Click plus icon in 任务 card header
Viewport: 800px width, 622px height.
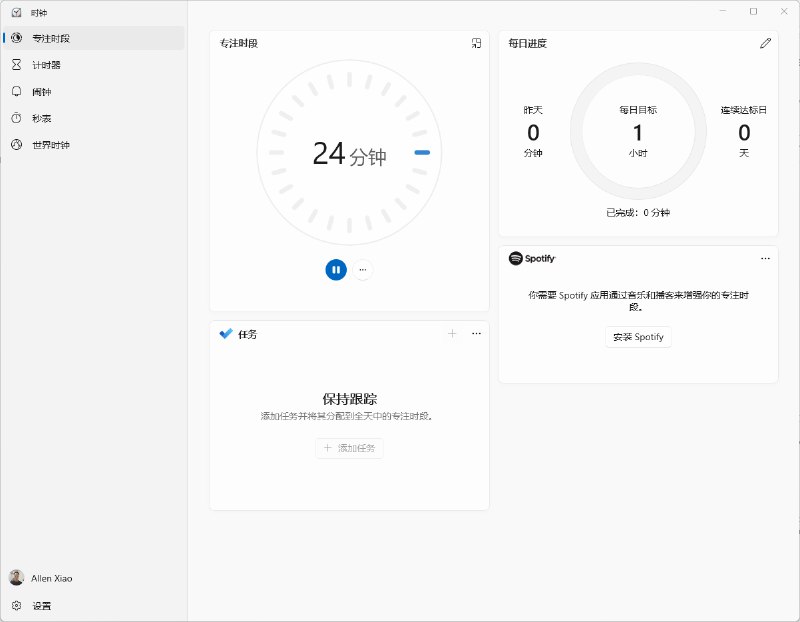tap(452, 333)
